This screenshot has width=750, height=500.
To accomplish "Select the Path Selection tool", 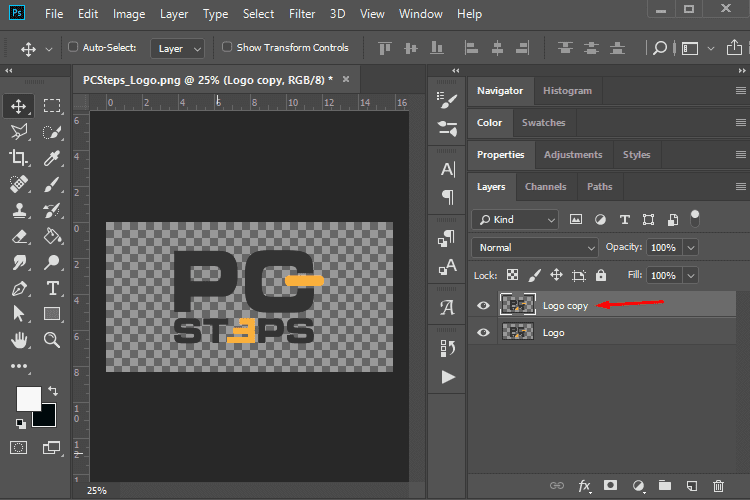I will click(18, 314).
